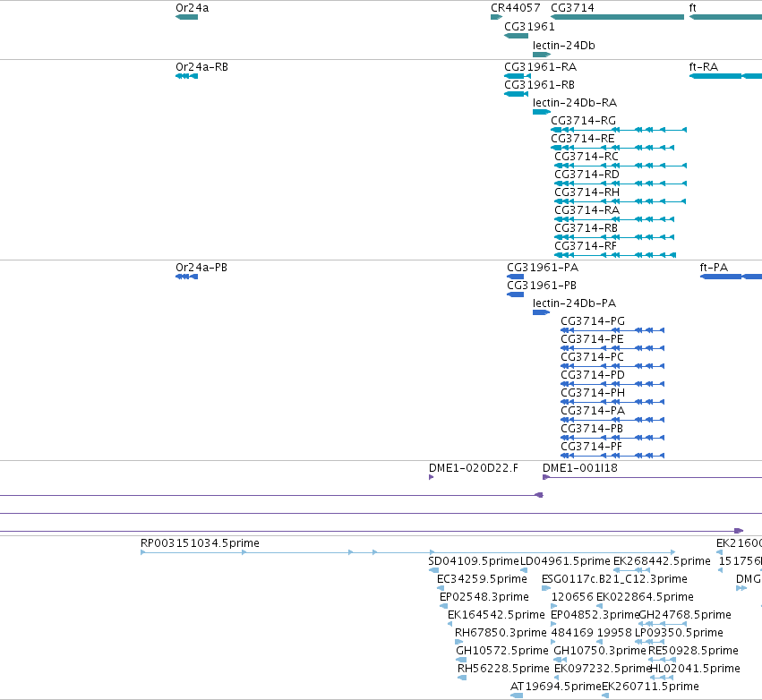Select the EP02548.3prime label
This screenshot has height=700, width=762.
(484, 597)
